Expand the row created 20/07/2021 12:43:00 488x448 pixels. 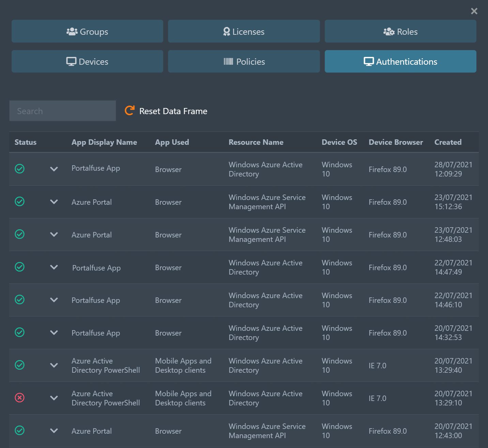[x=54, y=431]
